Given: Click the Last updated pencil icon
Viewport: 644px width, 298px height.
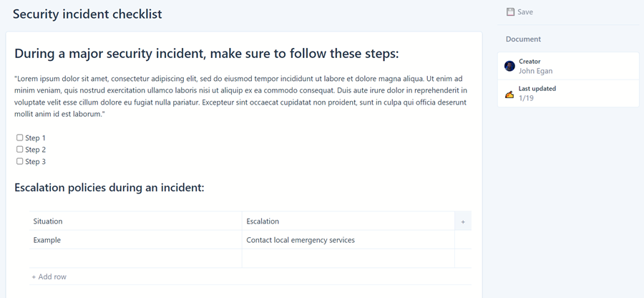Looking at the screenshot, I should [509, 94].
